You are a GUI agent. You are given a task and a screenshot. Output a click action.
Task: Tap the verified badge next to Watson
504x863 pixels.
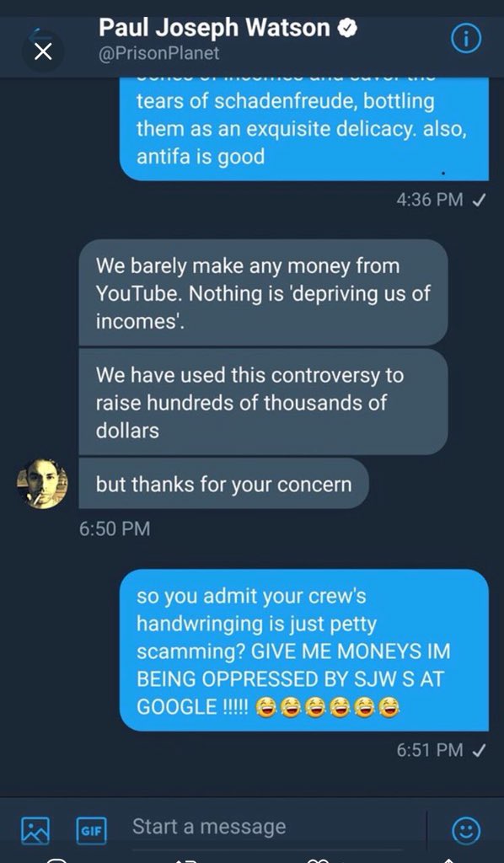click(348, 28)
